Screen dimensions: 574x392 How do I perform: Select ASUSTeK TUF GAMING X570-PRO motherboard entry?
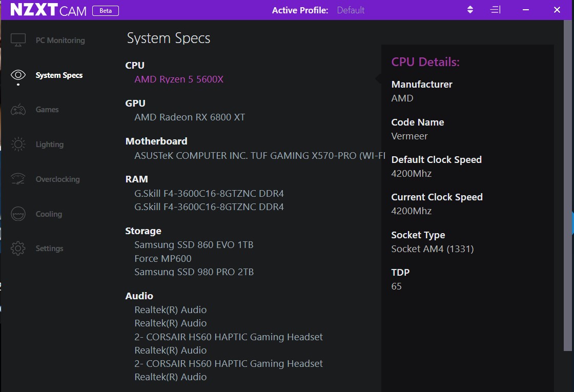[259, 156]
